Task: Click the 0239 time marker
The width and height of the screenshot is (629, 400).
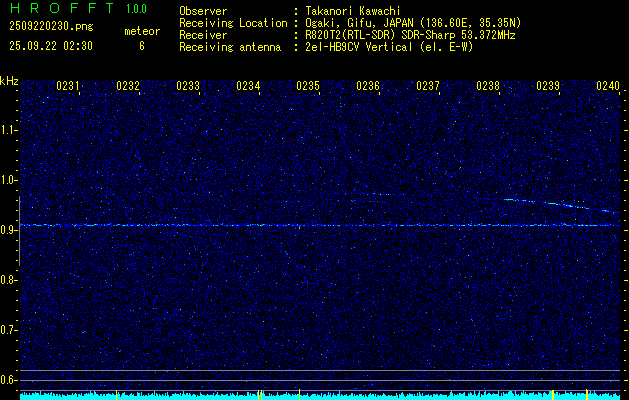Action: [x=548, y=86]
